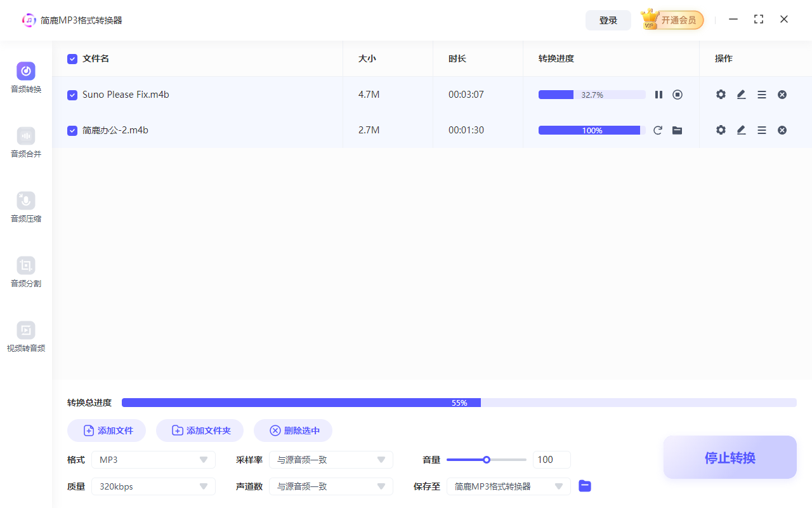812x508 pixels.
Task: Click the 音量 value input field
Action: point(551,459)
